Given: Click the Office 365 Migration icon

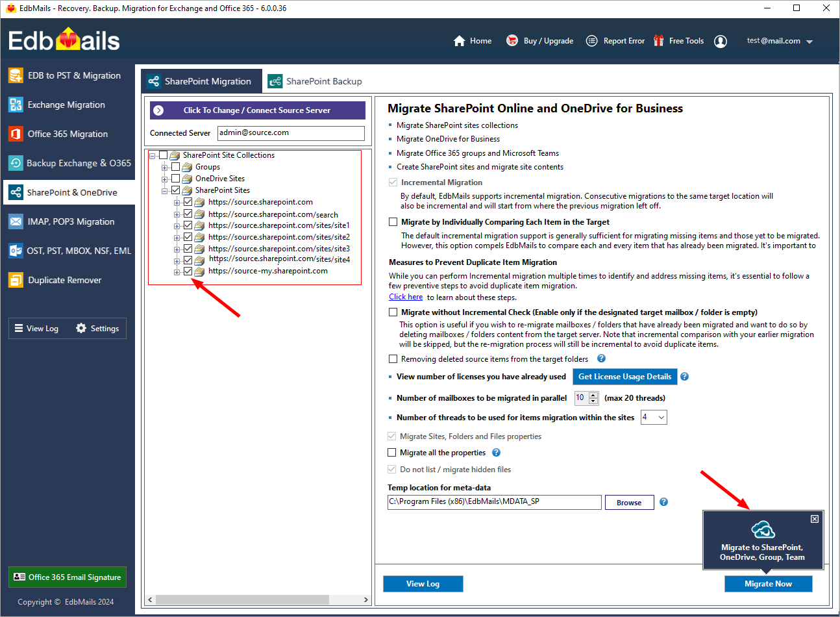Looking at the screenshot, I should (x=16, y=134).
